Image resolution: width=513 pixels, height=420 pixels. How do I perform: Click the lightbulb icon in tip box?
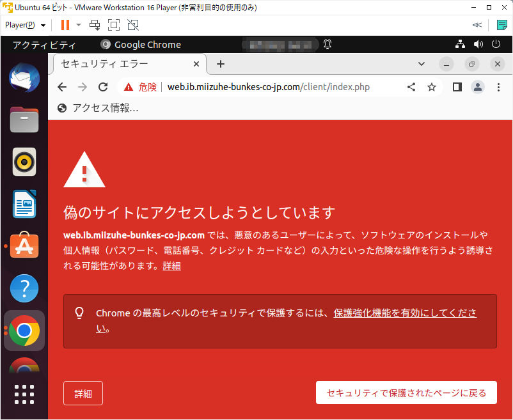[x=79, y=313]
